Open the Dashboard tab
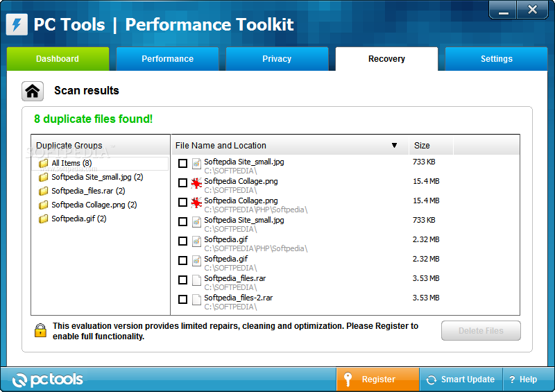This screenshot has width=555, height=392. tap(58, 59)
